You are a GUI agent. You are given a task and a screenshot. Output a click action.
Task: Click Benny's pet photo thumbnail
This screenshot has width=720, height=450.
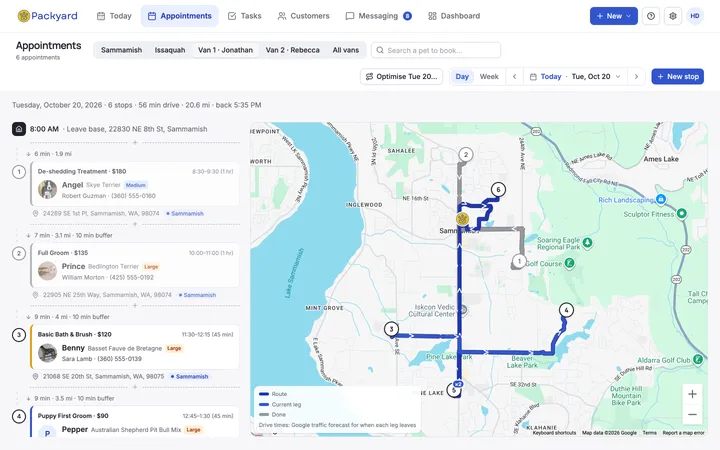[47, 353]
